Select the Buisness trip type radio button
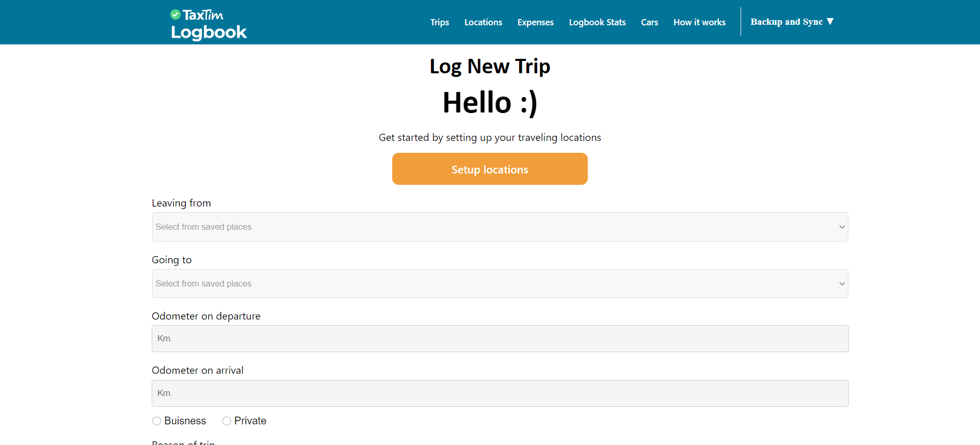This screenshot has height=445, width=980. 157,421
